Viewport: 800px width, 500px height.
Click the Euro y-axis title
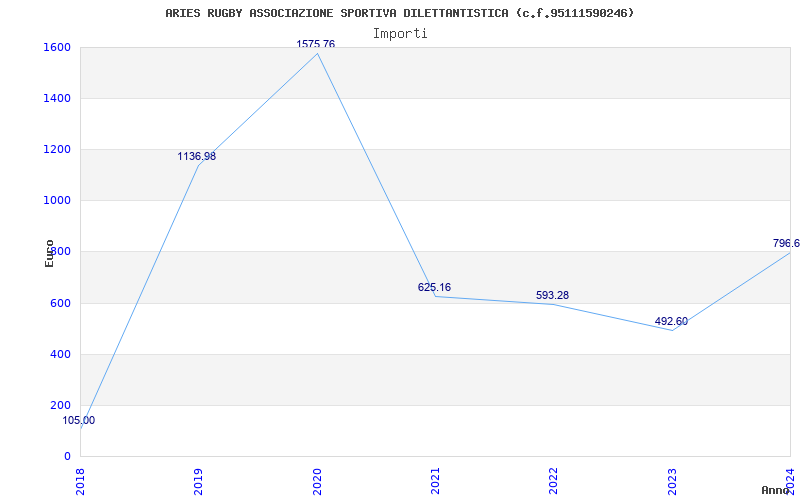(x=49, y=253)
